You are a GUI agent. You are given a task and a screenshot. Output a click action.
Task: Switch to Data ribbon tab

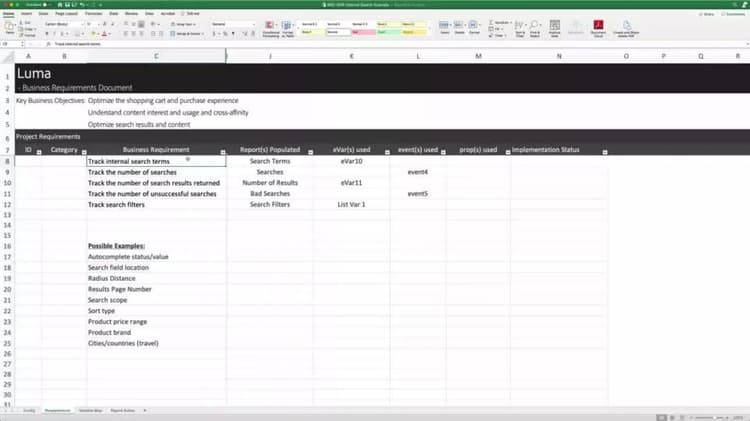click(114, 14)
